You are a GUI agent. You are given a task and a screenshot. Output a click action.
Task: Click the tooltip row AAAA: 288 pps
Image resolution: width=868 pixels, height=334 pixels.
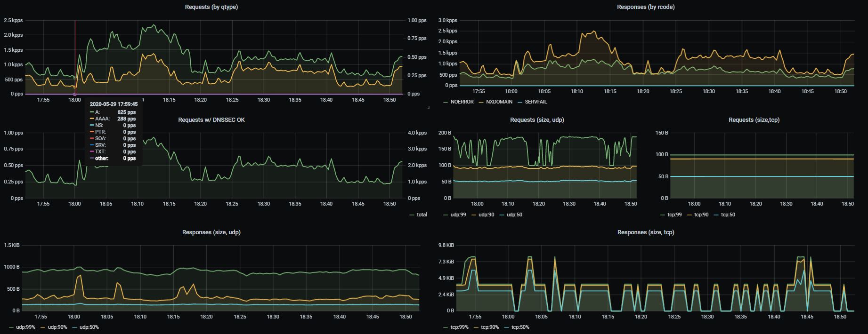(113, 119)
